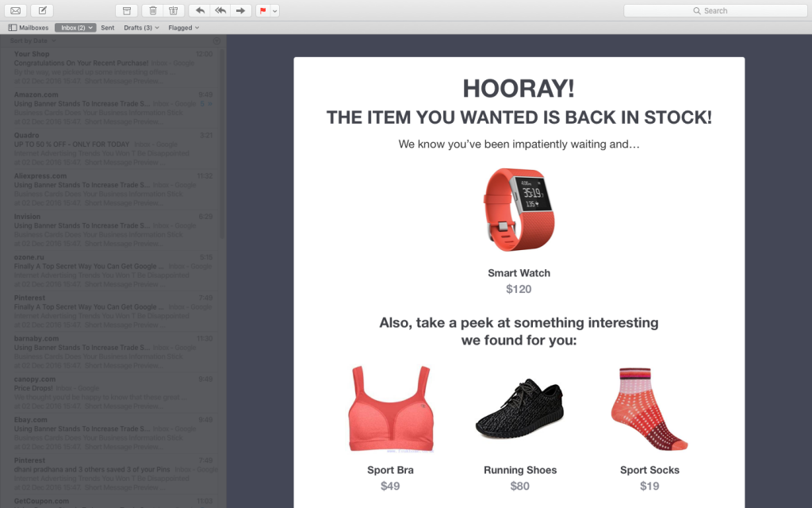Viewport: 812px width, 508px height.
Task: Click the Sport Bra product name
Action: tap(390, 470)
